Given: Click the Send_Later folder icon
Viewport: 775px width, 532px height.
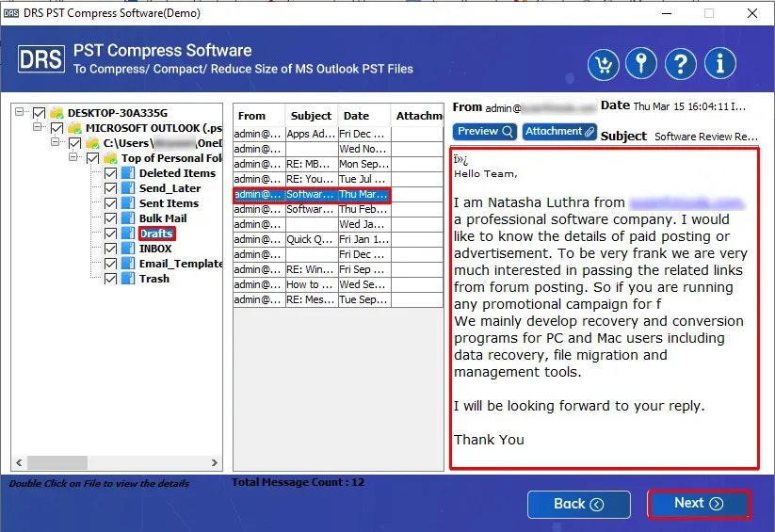Looking at the screenshot, I should click(128, 188).
